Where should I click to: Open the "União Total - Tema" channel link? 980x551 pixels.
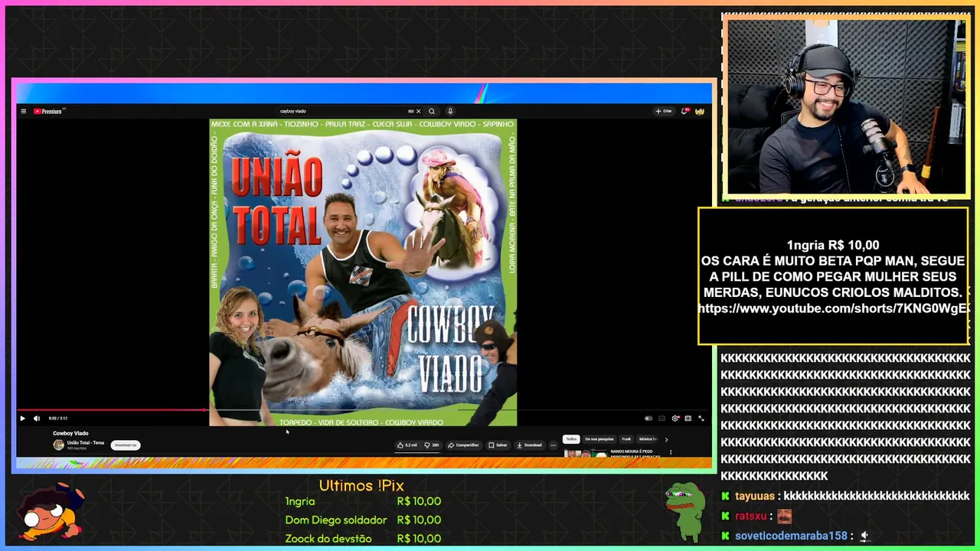pyautogui.click(x=85, y=442)
